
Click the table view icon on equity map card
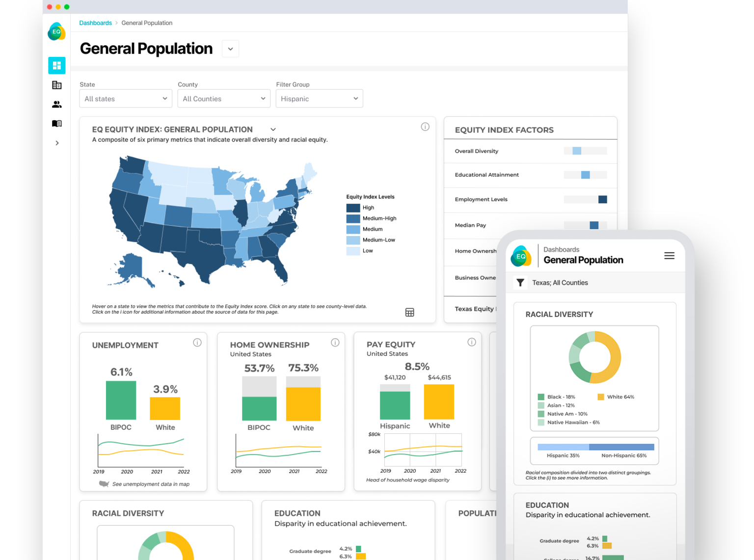pyautogui.click(x=410, y=312)
